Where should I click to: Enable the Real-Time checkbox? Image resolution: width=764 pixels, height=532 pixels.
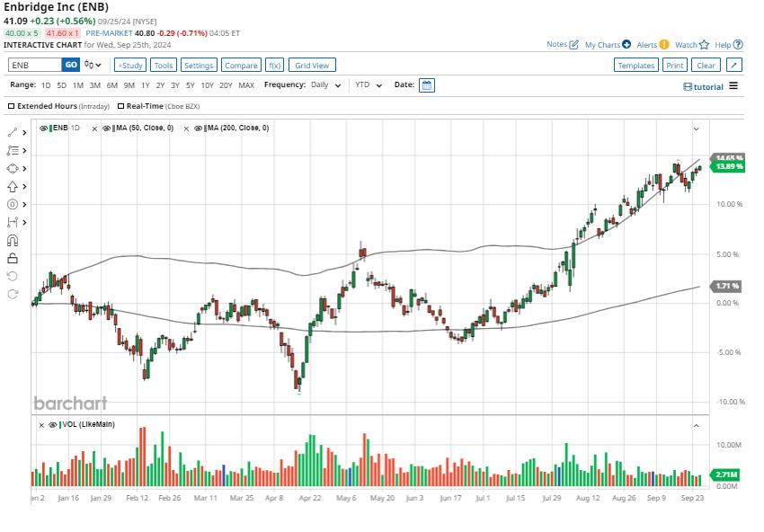coord(120,106)
